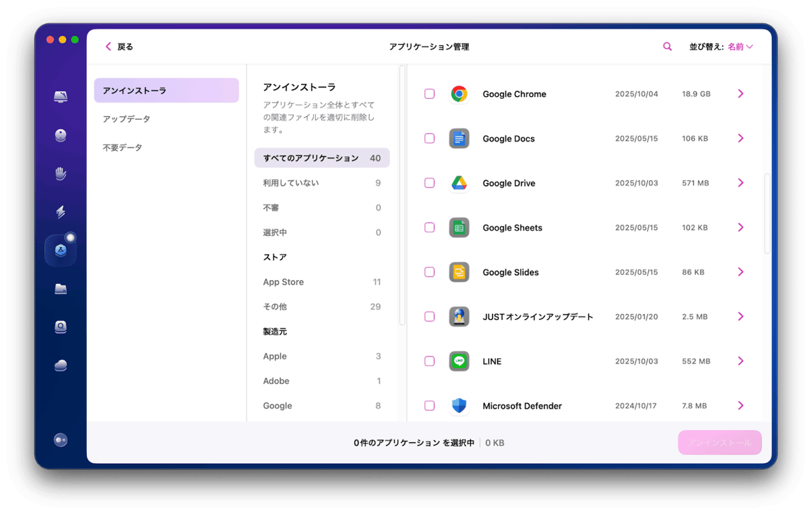Open the disk search tool in the sidebar
Viewport: 812px width, 515px height.
(60, 327)
